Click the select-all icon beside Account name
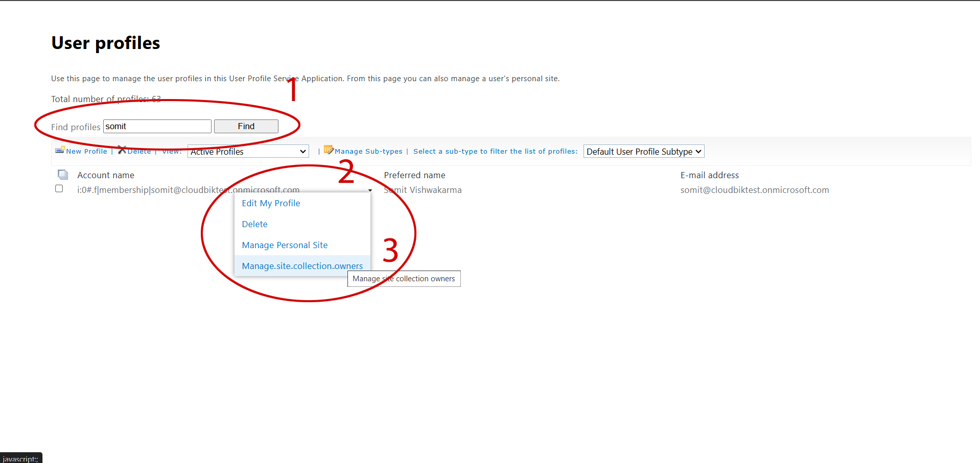The image size is (980, 463). coord(63,175)
